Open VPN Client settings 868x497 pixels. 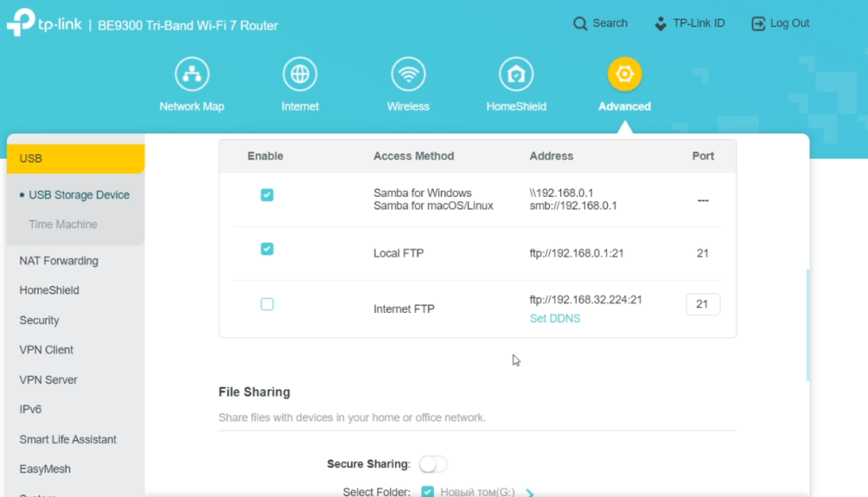click(x=47, y=350)
